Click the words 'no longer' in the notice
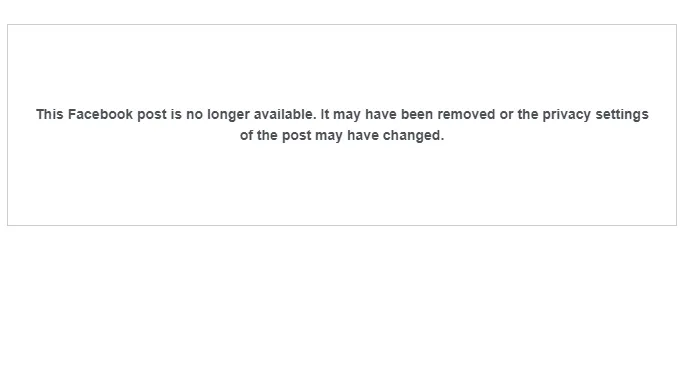This screenshot has width=686, height=382. click(x=217, y=115)
